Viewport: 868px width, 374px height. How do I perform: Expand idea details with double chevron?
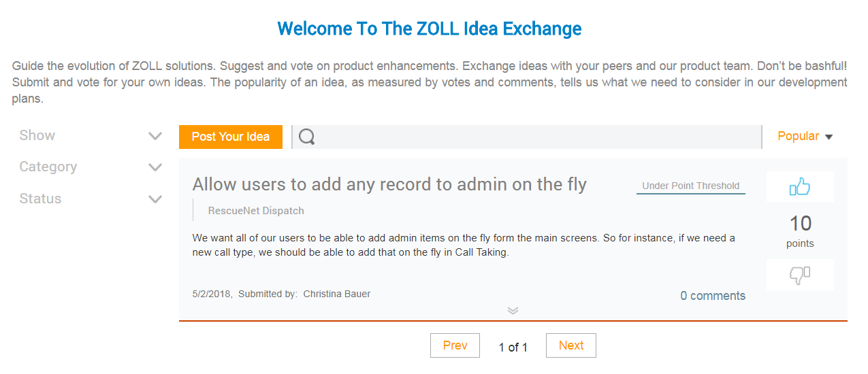click(x=513, y=311)
